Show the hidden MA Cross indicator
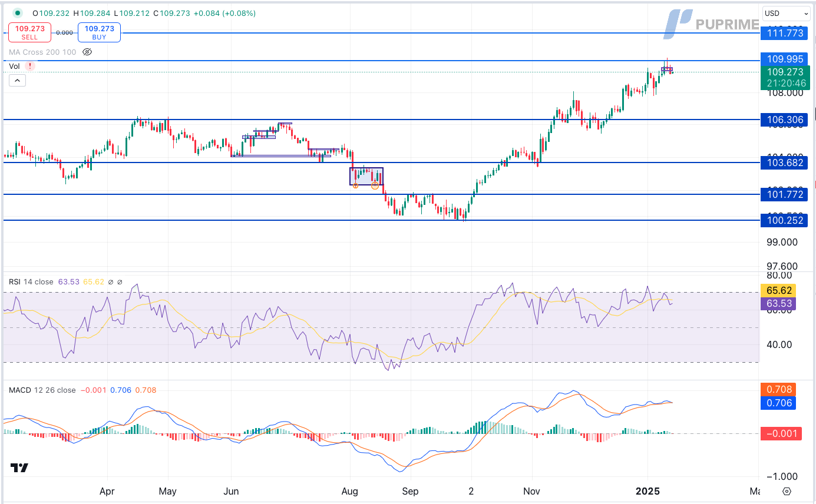This screenshot has width=816, height=504. click(x=87, y=52)
